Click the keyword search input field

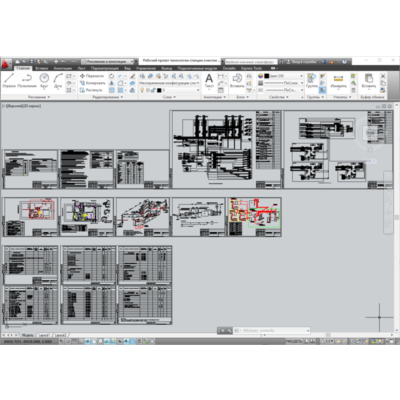pyautogui.click(x=251, y=62)
